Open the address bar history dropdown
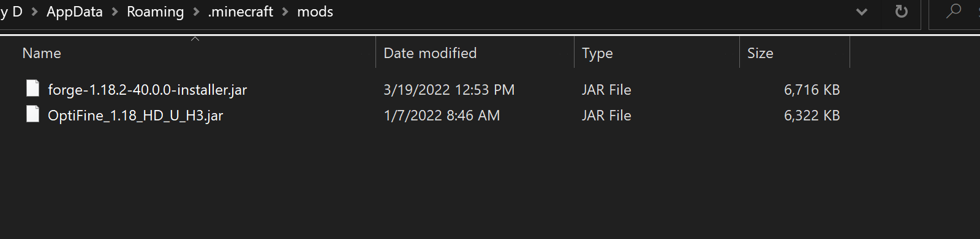 pyautogui.click(x=862, y=12)
